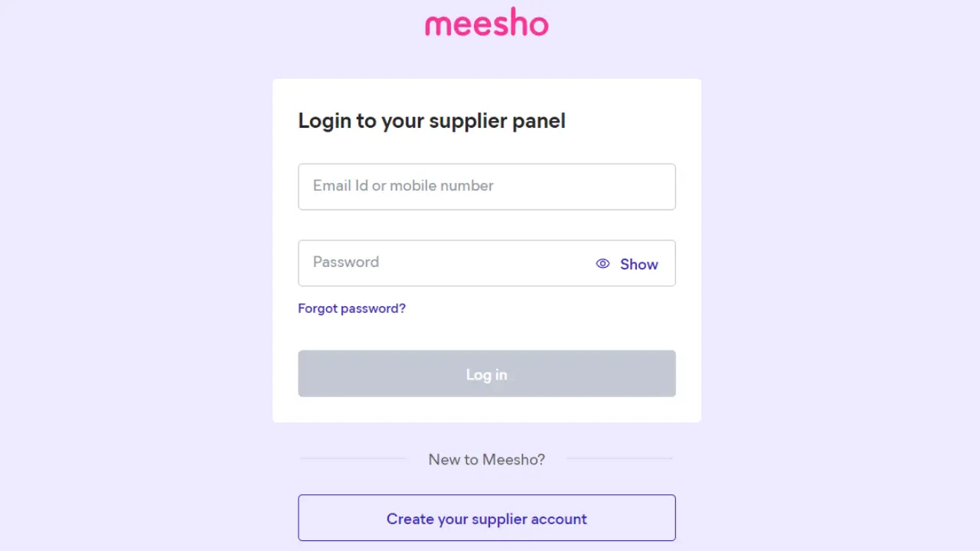980x551 pixels.
Task: Click the eye icon in the Password field
Action: click(x=603, y=263)
